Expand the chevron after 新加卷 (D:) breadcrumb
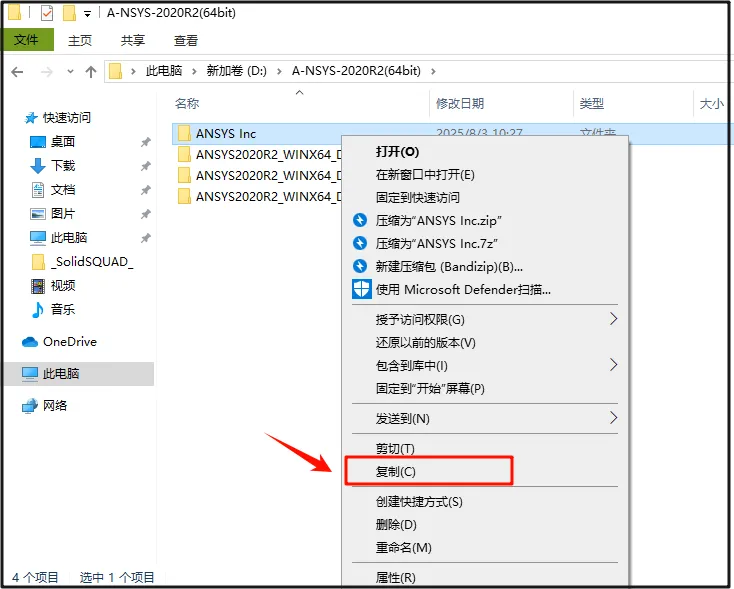This screenshot has width=734, height=589. 279,71
